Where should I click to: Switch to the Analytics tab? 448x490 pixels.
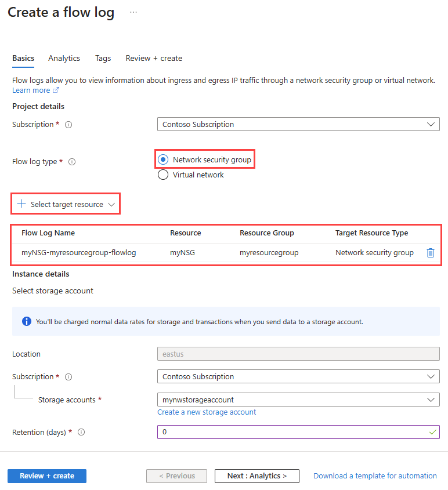click(64, 58)
